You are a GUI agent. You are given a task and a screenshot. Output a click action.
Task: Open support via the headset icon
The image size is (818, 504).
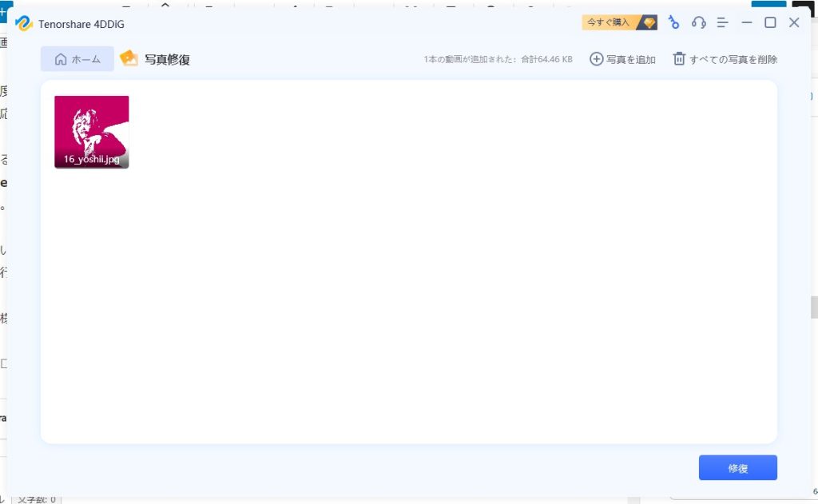pyautogui.click(x=698, y=22)
